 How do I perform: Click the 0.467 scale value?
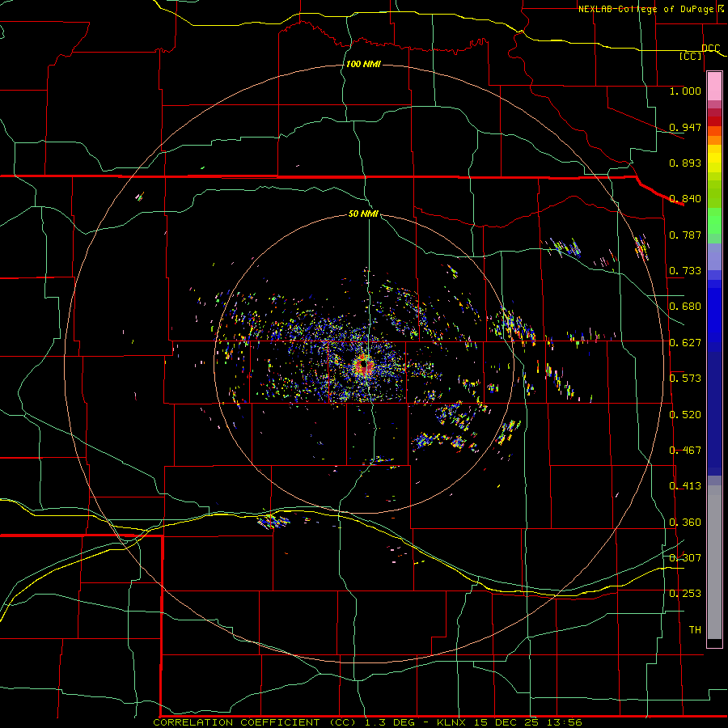[685, 451]
